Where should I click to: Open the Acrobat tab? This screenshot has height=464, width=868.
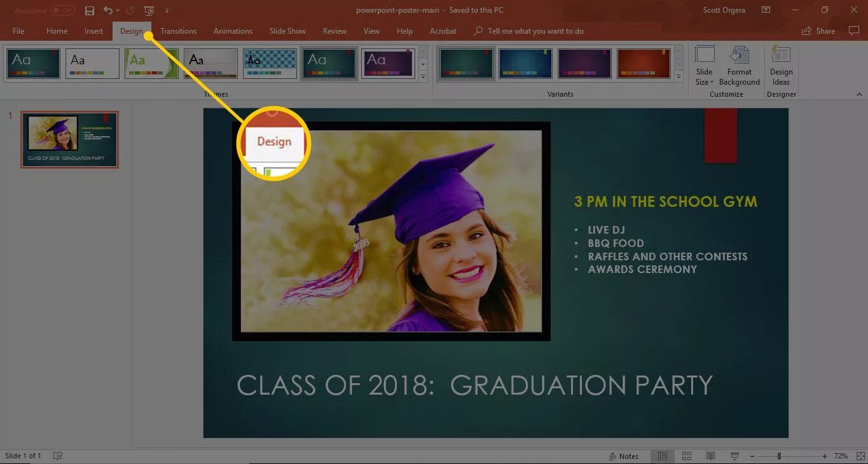coord(443,31)
